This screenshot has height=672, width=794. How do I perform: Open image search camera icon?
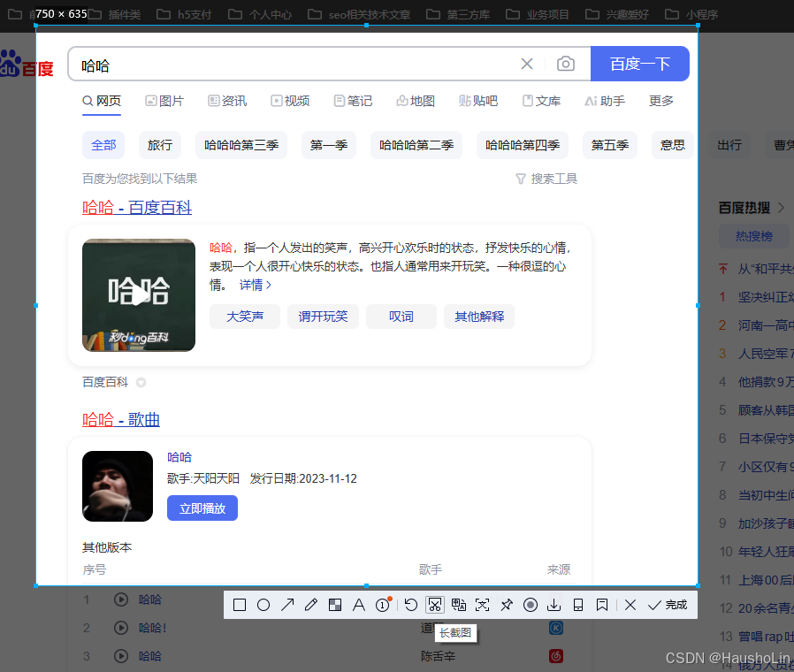[566, 64]
